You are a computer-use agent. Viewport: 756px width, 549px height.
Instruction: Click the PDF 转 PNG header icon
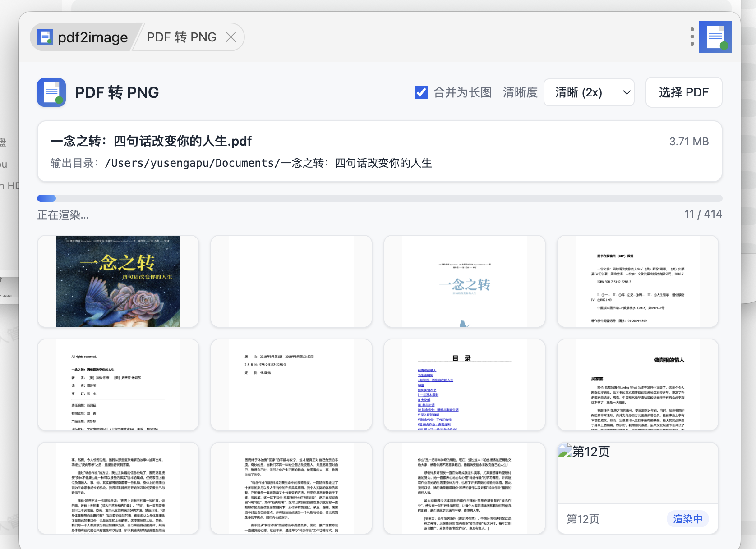tap(51, 92)
